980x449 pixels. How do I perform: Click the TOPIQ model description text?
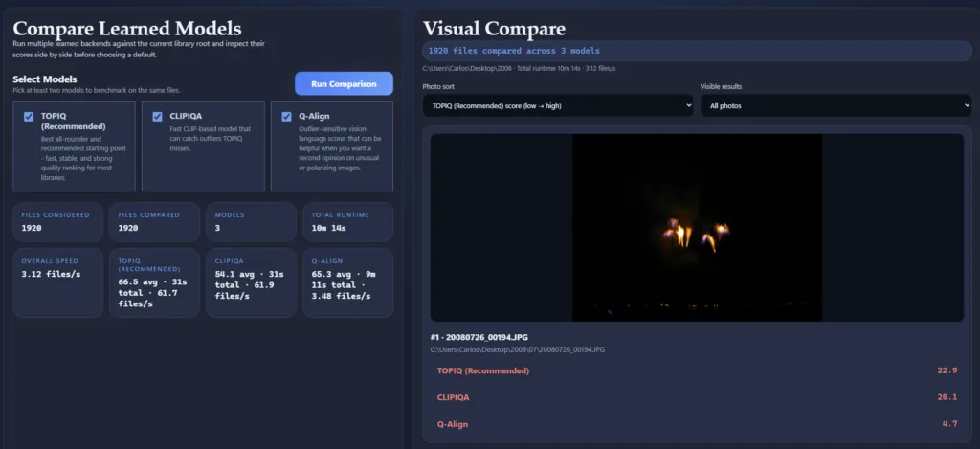click(83, 158)
